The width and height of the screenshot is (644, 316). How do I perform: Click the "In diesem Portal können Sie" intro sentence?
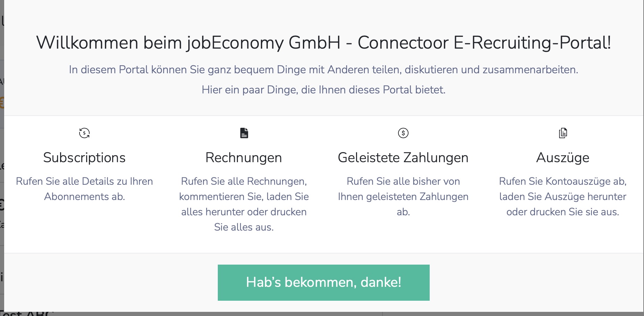point(324,70)
